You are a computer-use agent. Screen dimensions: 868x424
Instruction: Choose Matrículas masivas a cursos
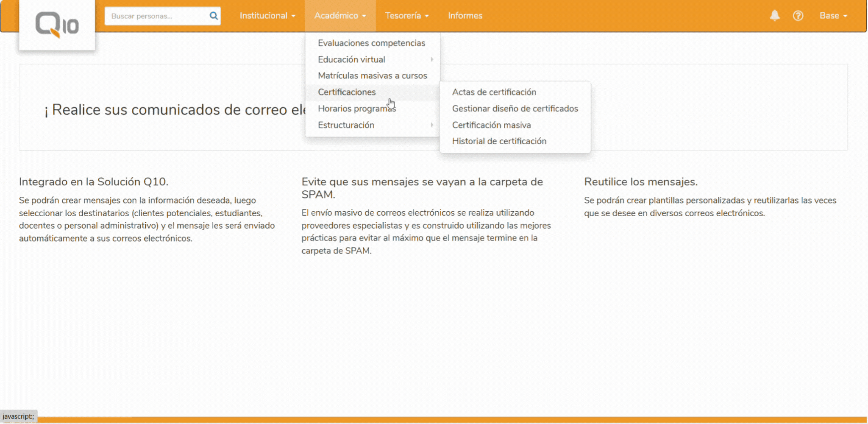[x=372, y=76]
